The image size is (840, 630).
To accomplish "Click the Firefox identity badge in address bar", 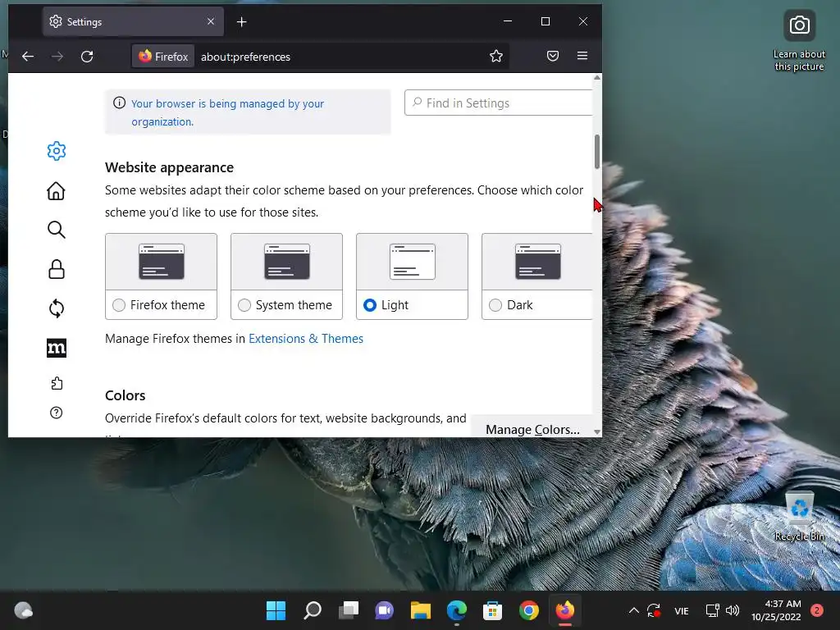I will click(163, 57).
